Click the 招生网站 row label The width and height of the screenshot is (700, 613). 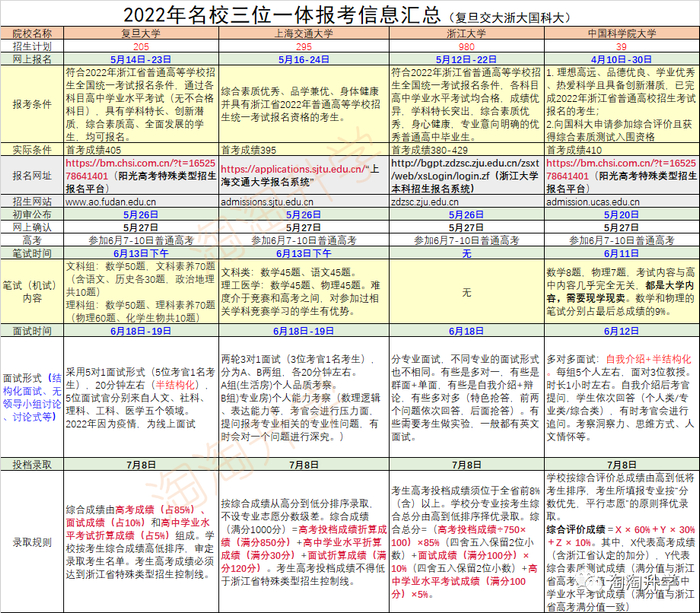(32, 202)
